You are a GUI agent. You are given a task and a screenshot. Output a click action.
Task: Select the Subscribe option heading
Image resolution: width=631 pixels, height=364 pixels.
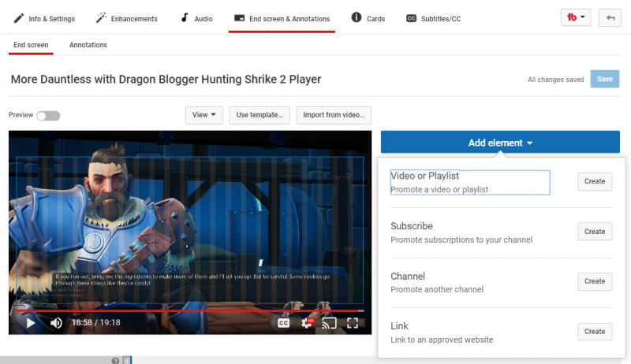412,226
